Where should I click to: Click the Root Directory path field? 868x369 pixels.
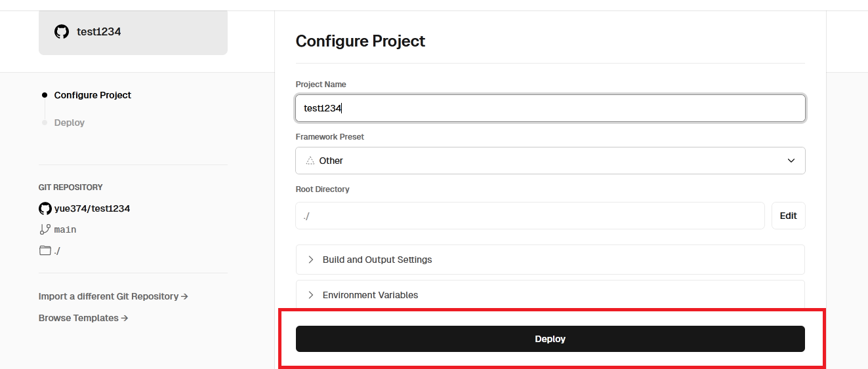(x=530, y=216)
